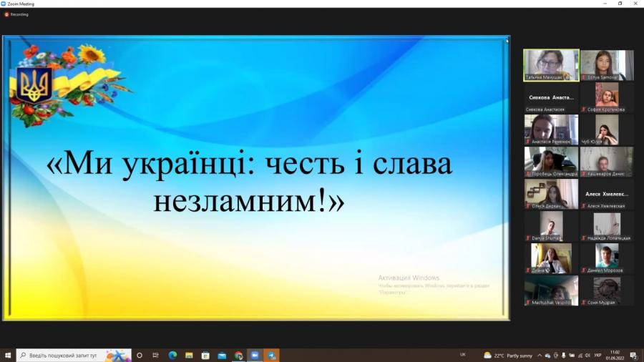Select Даниел Морозов's video tile
644x362 pixels.
[x=606, y=258]
